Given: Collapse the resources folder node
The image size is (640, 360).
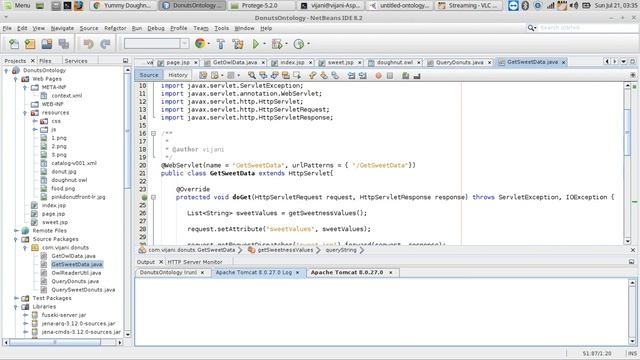Looking at the screenshot, I should pos(25,113).
